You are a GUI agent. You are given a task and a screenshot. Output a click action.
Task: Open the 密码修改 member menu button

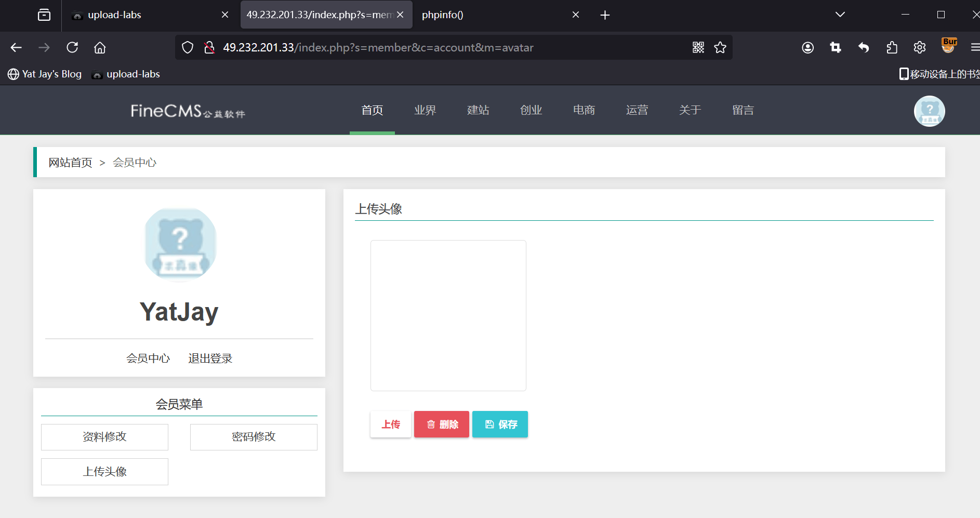(254, 437)
